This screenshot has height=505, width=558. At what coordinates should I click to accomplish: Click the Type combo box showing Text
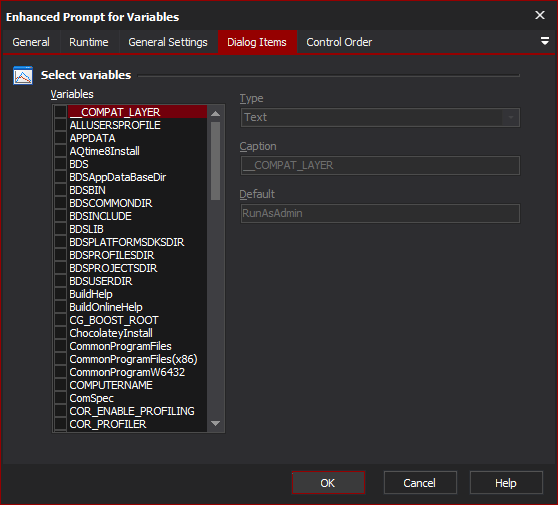coord(380,117)
